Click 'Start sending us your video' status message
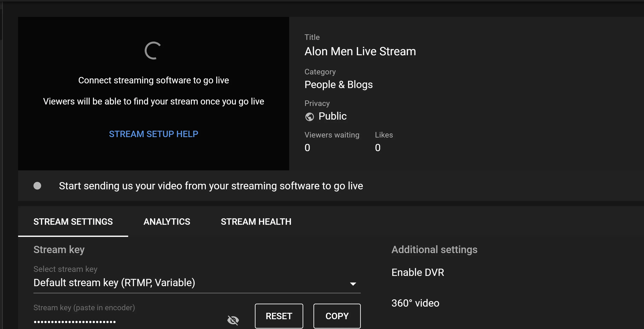 click(211, 186)
